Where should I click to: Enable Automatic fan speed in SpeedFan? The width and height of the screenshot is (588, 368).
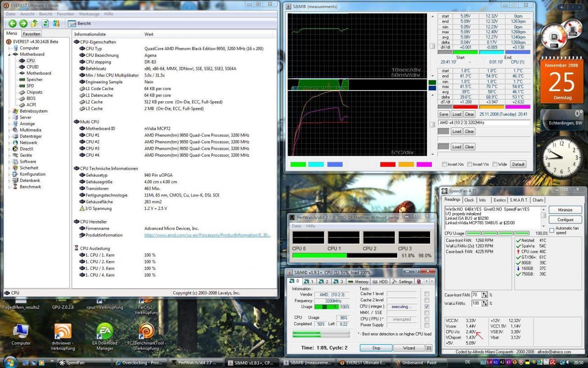(x=552, y=230)
